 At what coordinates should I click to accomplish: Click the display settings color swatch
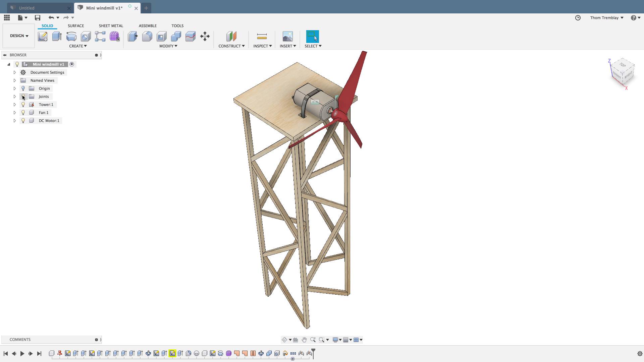[336, 340]
